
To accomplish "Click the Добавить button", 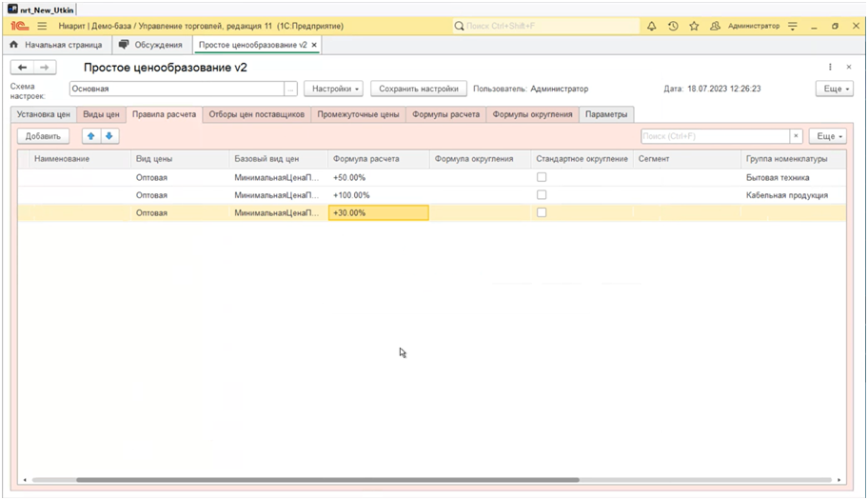I will click(43, 136).
